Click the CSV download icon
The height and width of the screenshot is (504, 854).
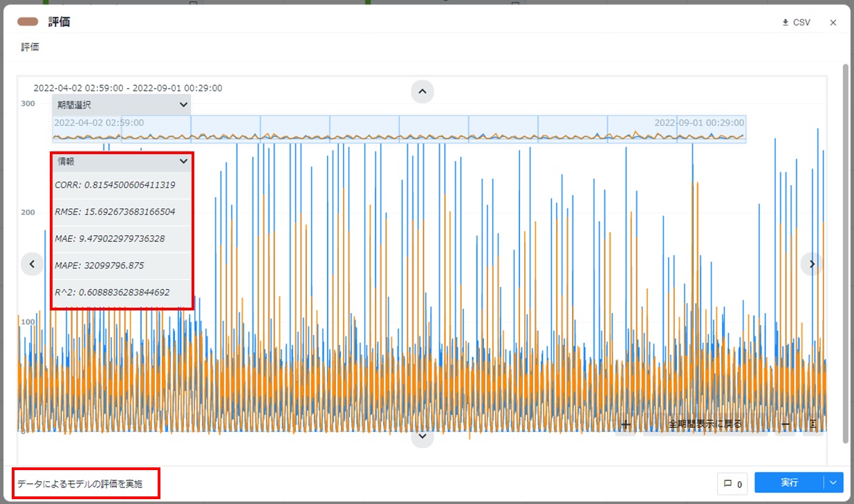coord(785,23)
